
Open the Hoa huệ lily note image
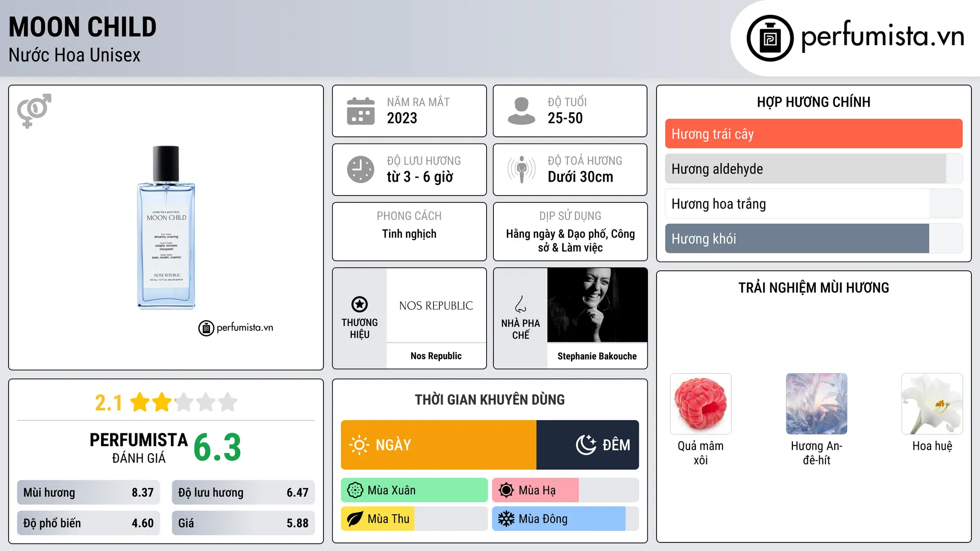[932, 404]
